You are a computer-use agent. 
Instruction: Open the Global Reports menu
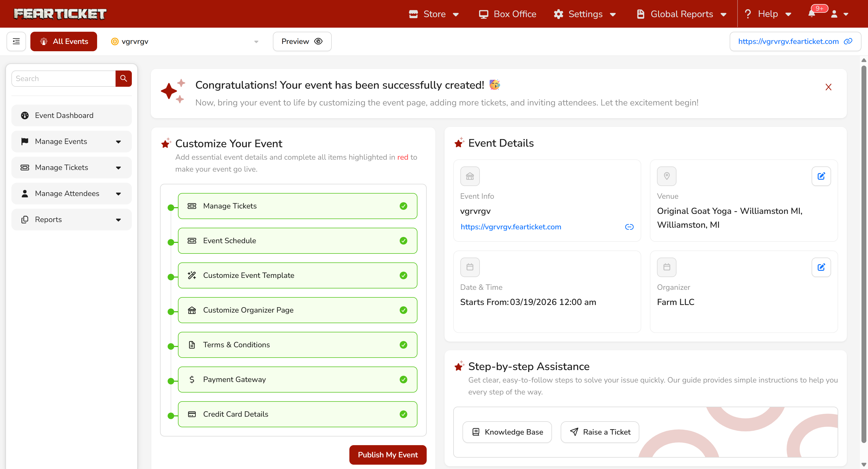(x=681, y=14)
